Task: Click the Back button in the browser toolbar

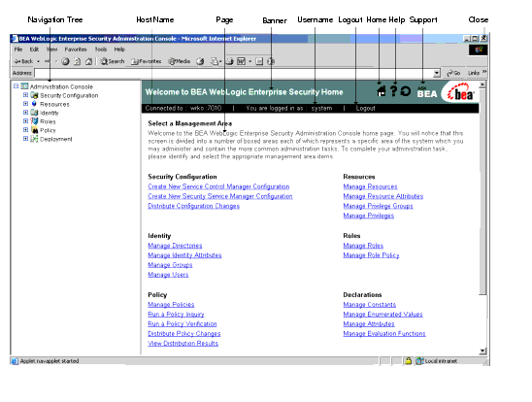Action: pyautogui.click(x=23, y=61)
